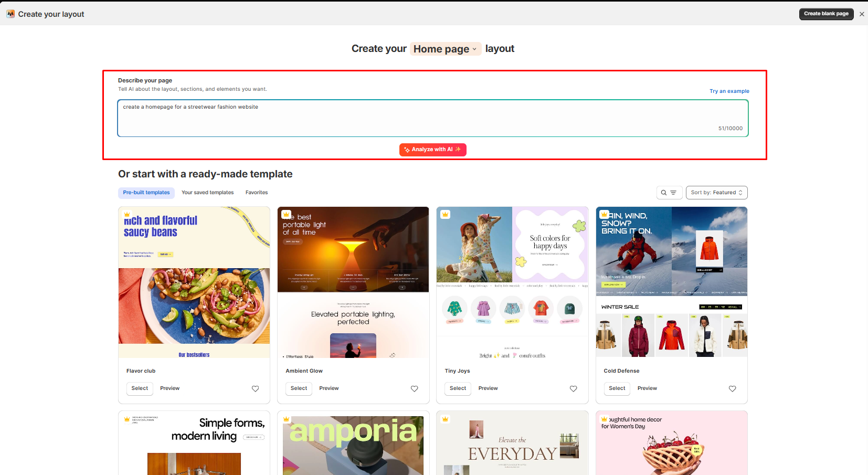Screen dimensions: 868x475
Task: Preview the Ambient Glow template
Action: click(329, 388)
